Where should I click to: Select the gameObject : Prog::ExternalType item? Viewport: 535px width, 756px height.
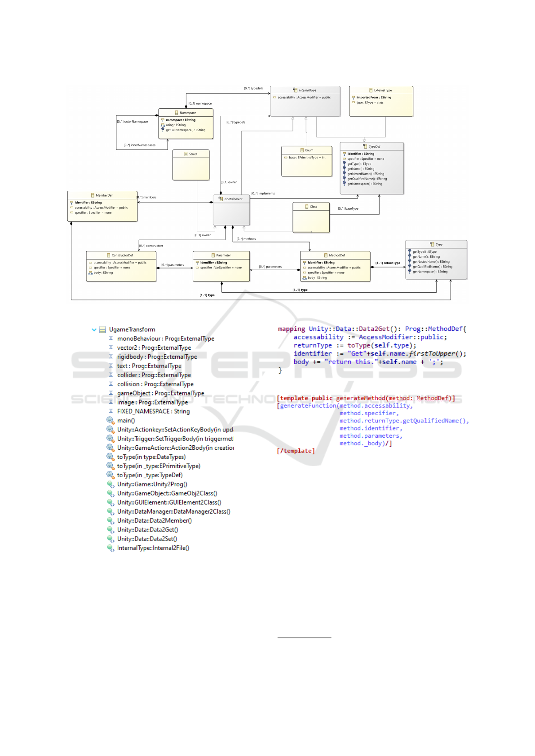(x=160, y=393)
